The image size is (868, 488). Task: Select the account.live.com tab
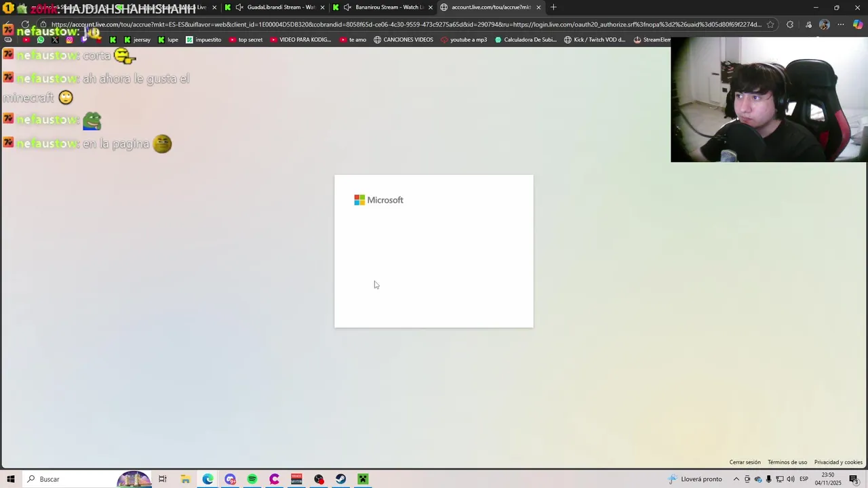click(x=491, y=7)
